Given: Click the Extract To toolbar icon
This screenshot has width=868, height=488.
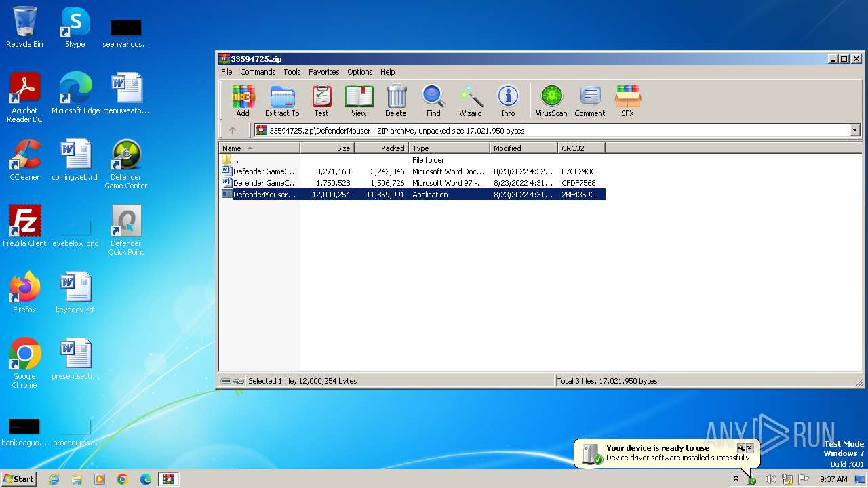Looking at the screenshot, I should (x=282, y=100).
